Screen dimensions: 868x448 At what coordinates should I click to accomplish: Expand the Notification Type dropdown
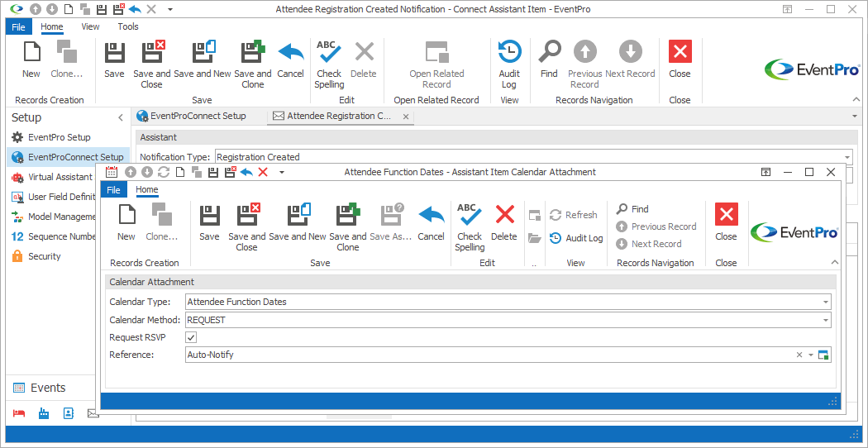[x=847, y=157]
